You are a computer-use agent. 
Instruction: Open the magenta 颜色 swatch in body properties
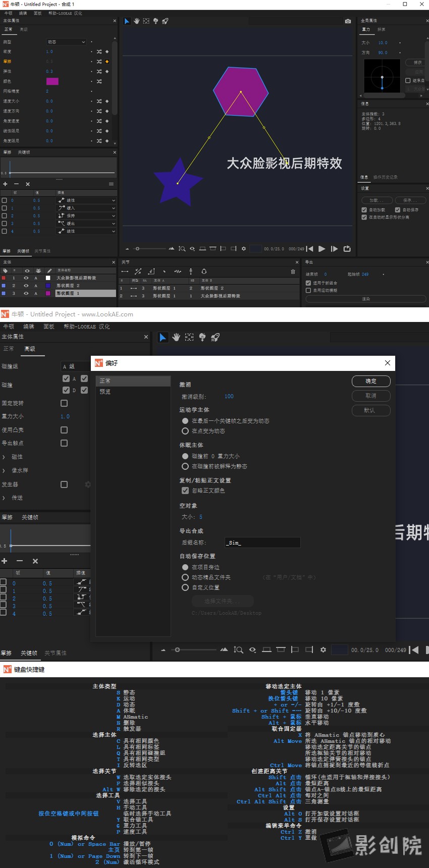click(x=52, y=81)
